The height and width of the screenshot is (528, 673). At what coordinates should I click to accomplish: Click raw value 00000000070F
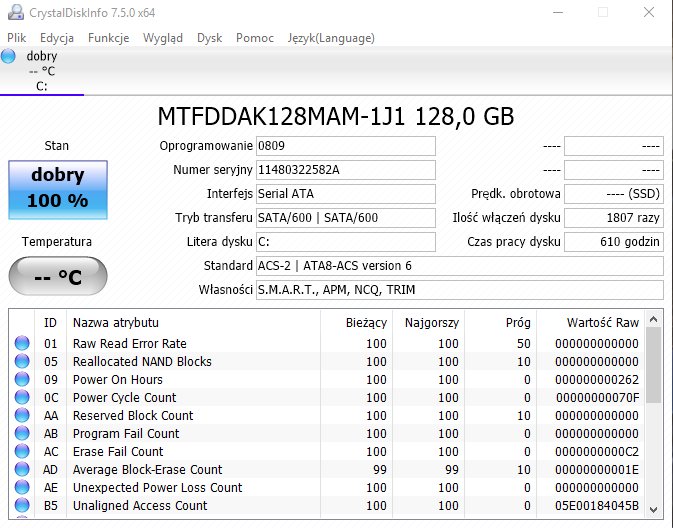tap(597, 398)
